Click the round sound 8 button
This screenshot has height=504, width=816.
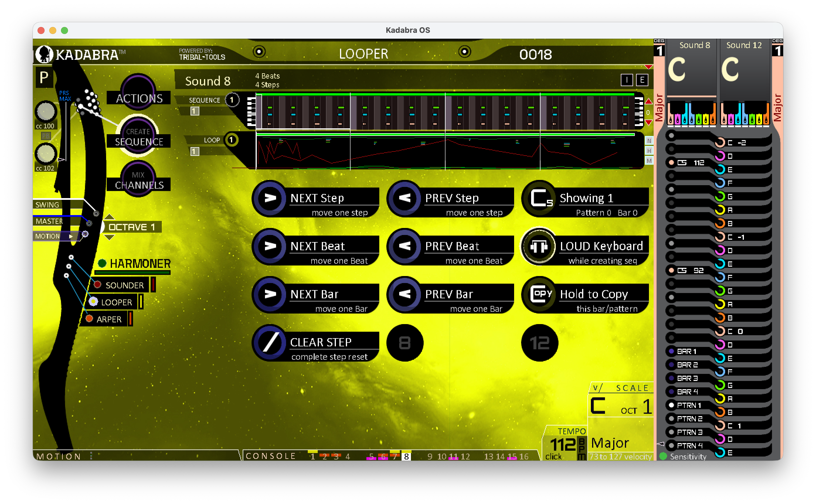point(405,343)
